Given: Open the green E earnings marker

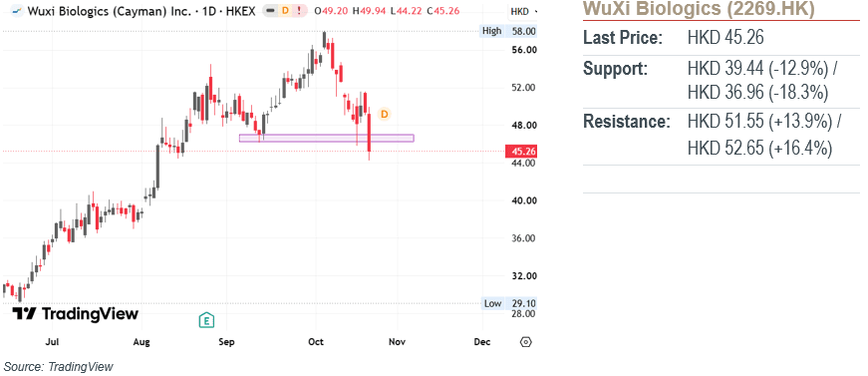Looking at the screenshot, I should point(206,319).
